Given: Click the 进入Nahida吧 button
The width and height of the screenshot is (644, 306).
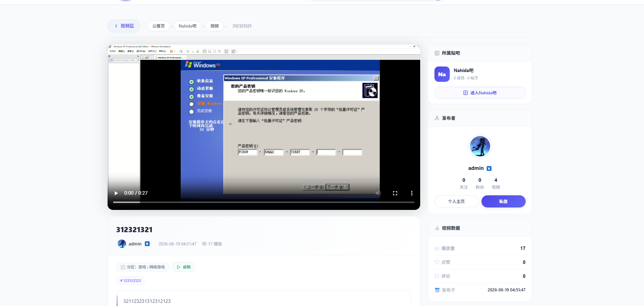Looking at the screenshot, I should (480, 93).
